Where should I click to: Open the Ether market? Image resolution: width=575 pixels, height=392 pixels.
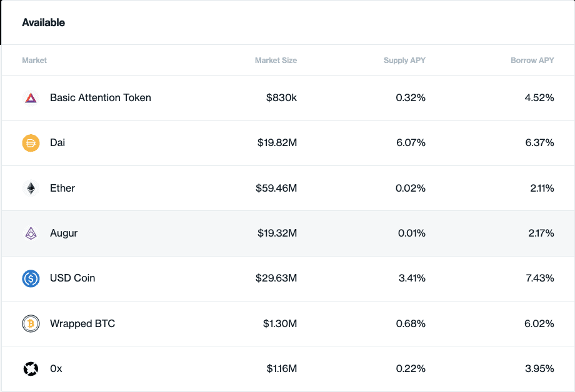(288, 189)
